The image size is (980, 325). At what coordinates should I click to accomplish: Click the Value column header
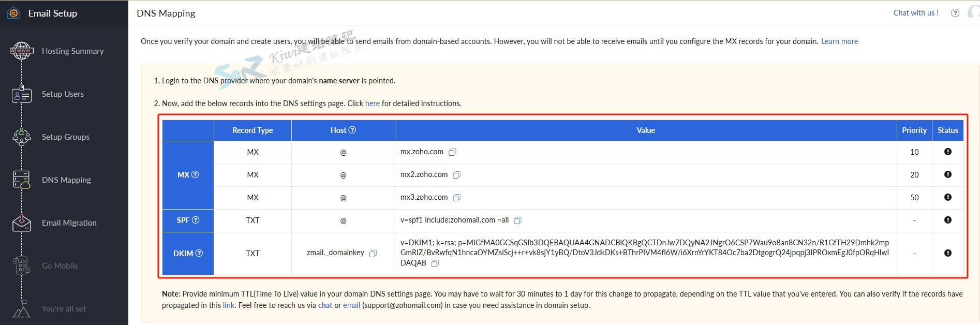point(646,130)
